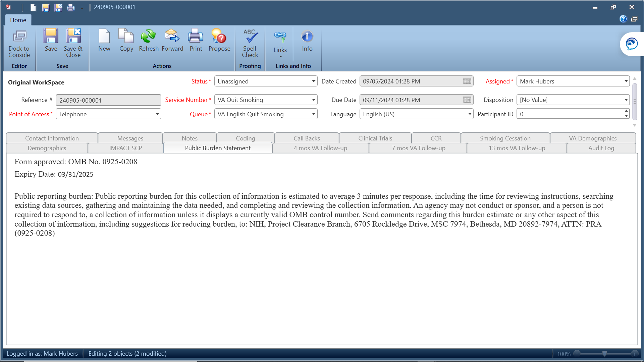
Task: Open the Links dropdown menu
Action: (280, 50)
